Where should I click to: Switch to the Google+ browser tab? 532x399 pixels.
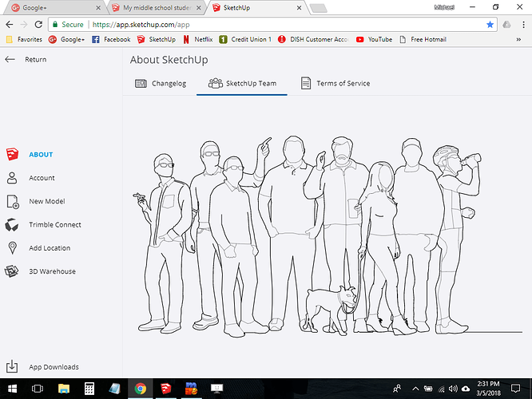click(x=56, y=8)
